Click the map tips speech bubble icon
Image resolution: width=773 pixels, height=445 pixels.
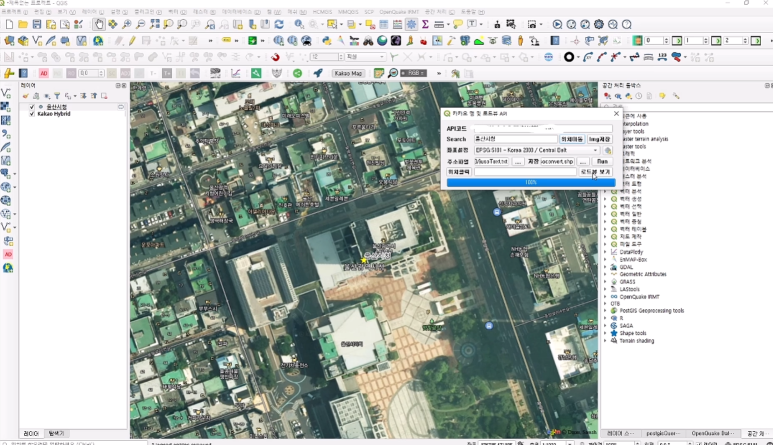tap(457, 24)
